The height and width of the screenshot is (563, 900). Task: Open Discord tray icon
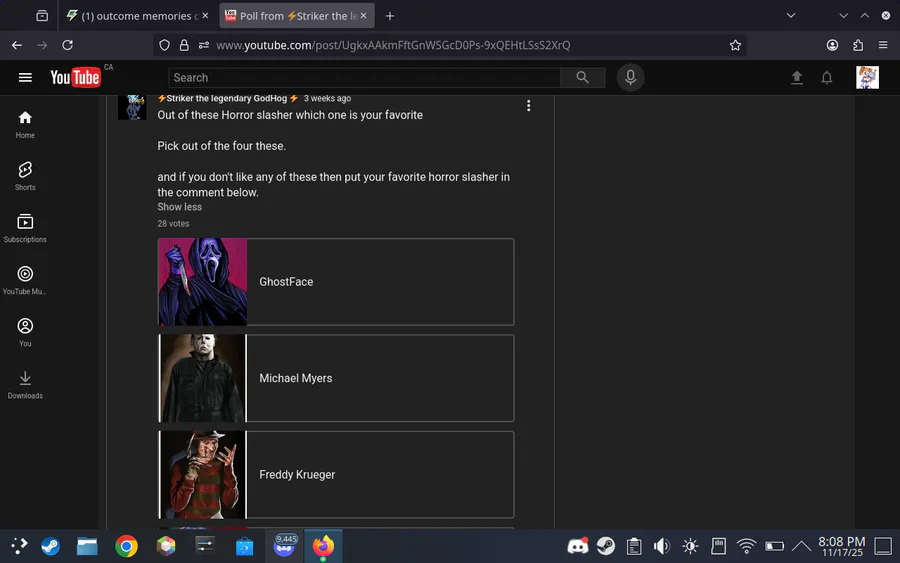click(577, 546)
